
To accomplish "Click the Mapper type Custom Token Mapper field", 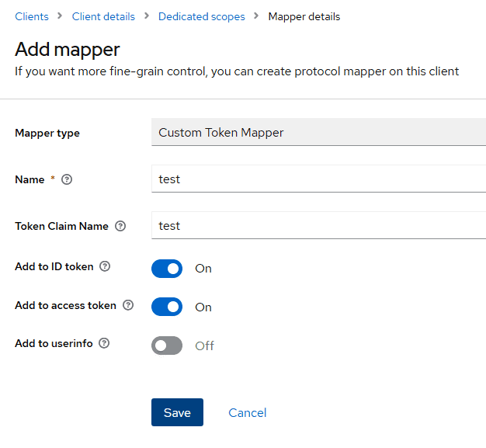I will [318, 132].
